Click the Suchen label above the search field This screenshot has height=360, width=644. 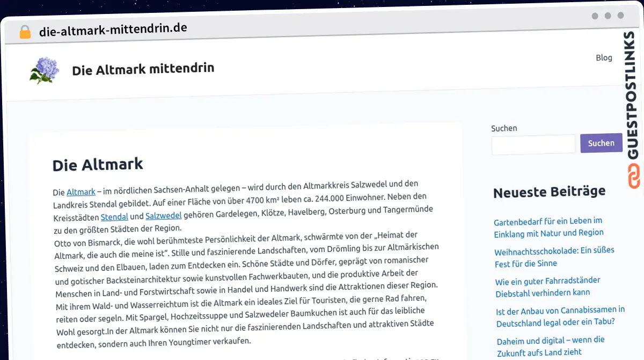point(504,128)
